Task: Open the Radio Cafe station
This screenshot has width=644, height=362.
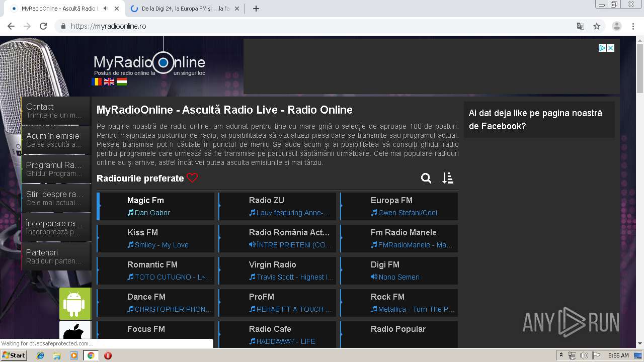Action: [277, 334]
